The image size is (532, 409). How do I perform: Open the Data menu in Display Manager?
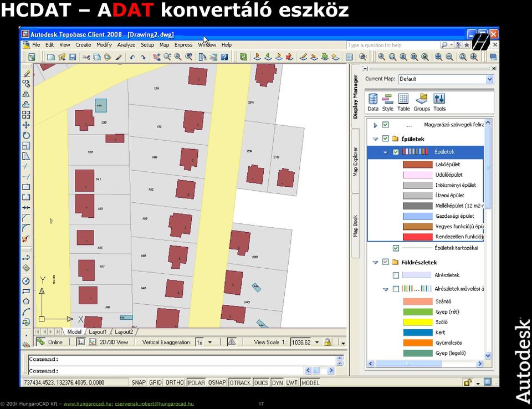coord(373,102)
